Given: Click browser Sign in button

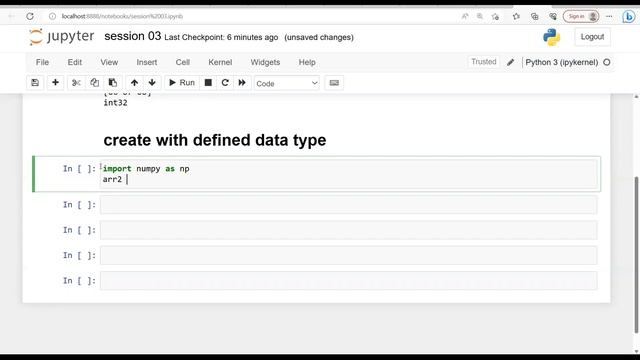Looking at the screenshot, I should 581,16.
